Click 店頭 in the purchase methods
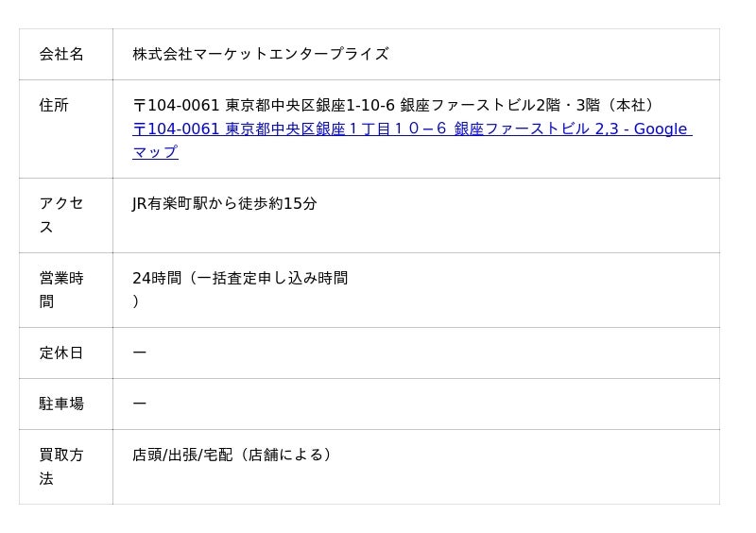This screenshot has height=533, width=756. point(147,455)
